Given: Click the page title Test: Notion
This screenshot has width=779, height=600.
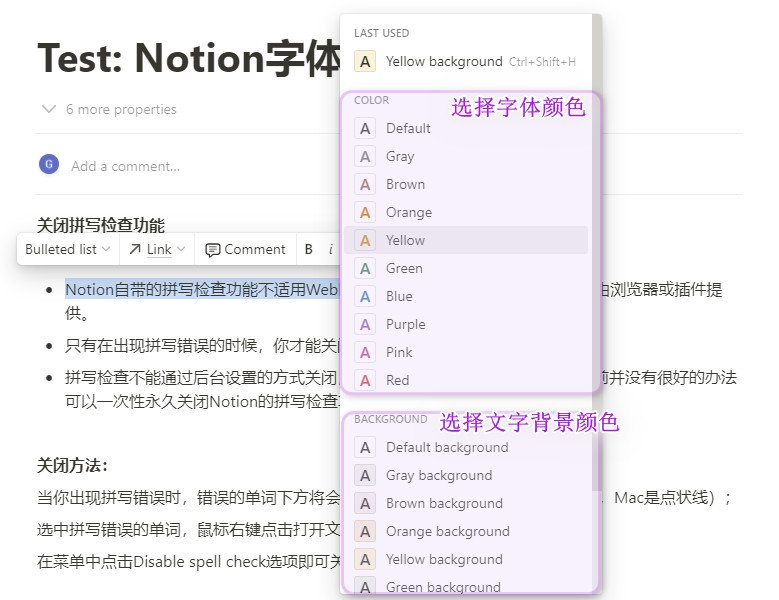Looking at the screenshot, I should [189, 58].
